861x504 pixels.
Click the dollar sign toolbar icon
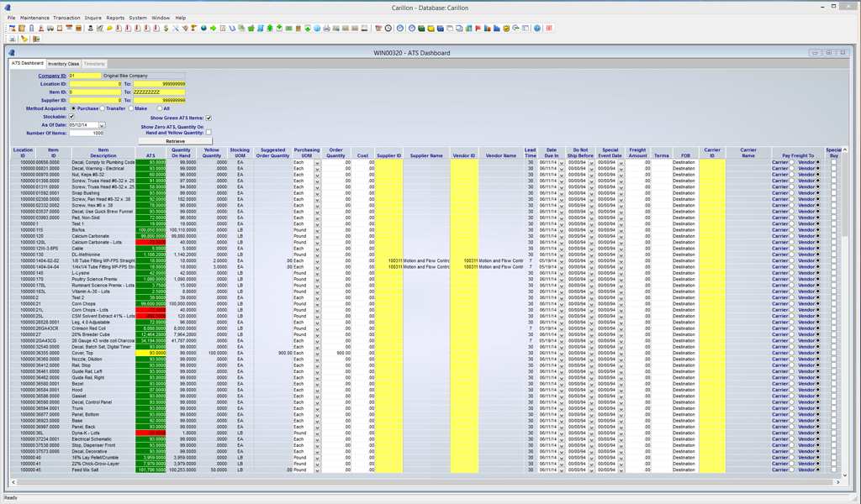click(x=166, y=29)
